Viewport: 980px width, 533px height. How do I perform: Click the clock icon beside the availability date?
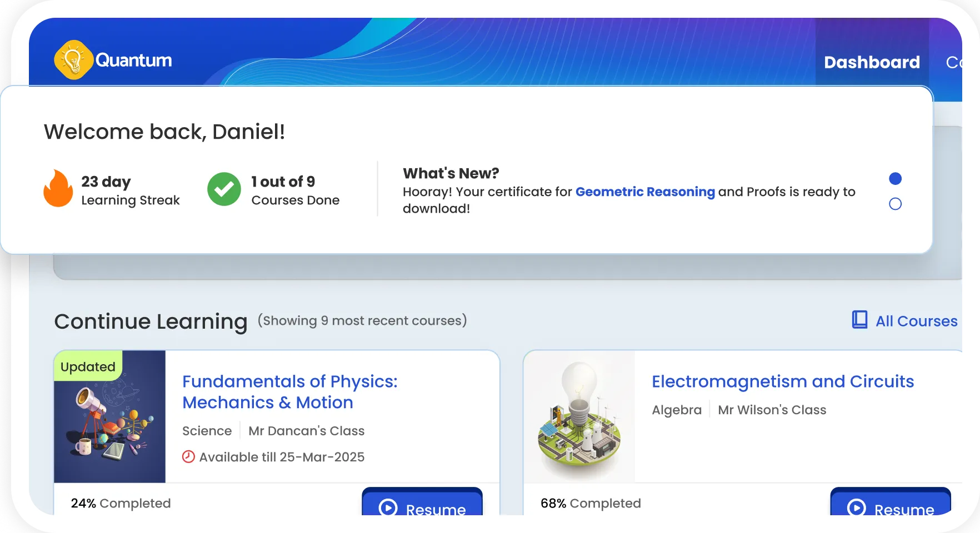(189, 457)
